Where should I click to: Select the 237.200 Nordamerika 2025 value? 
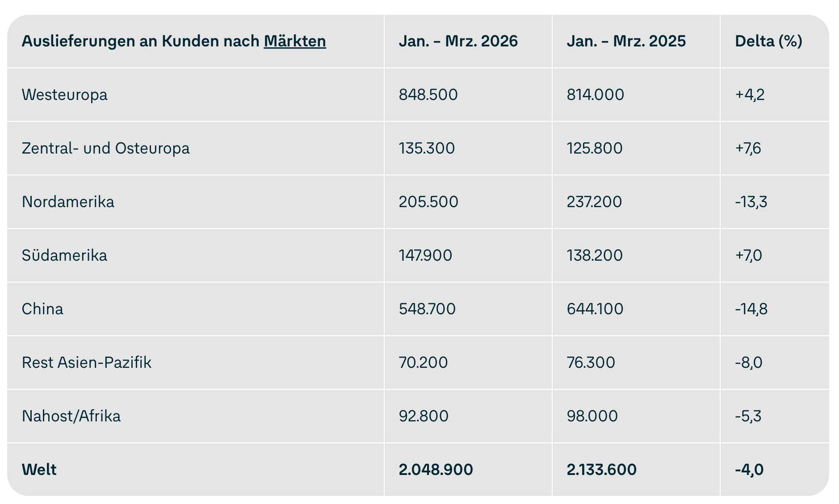tap(594, 202)
